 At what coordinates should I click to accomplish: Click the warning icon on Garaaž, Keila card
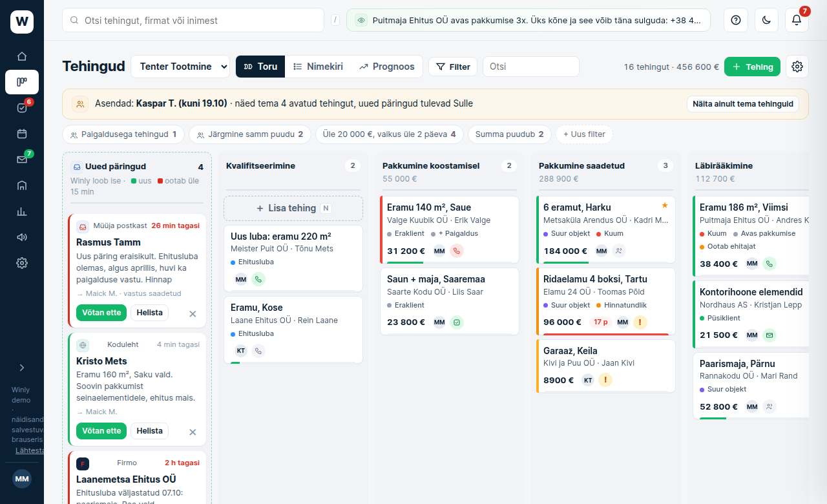pos(605,380)
